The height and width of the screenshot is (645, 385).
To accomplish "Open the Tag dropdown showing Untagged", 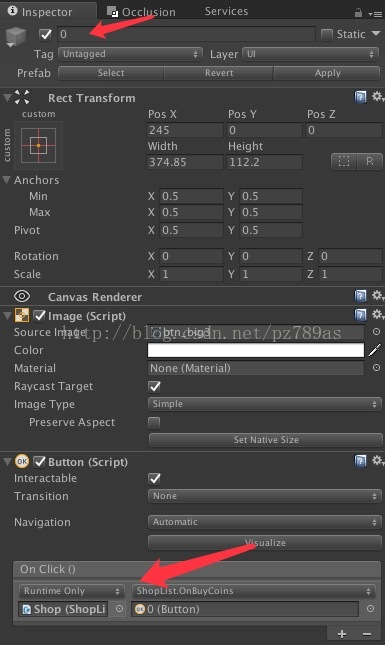I will click(130, 54).
